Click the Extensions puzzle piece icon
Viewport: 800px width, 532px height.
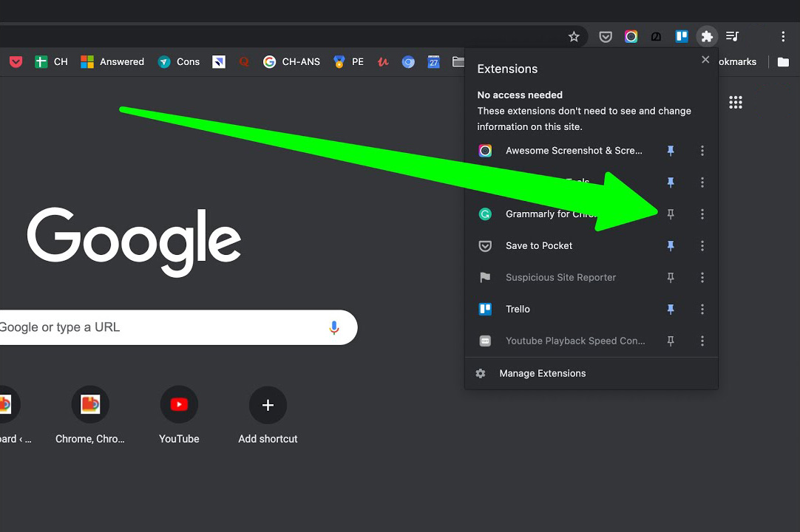click(x=707, y=36)
